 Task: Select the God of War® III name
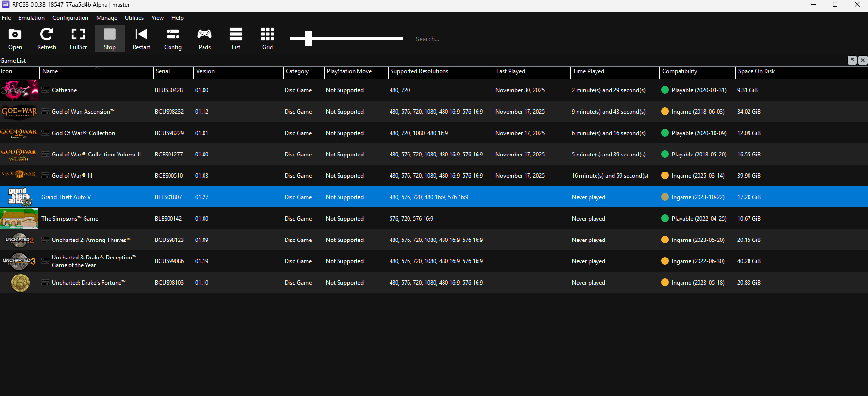(72, 176)
